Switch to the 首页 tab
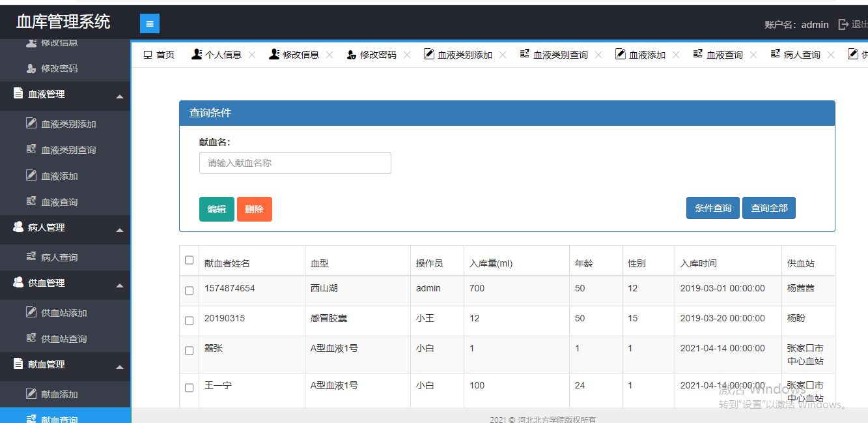The width and height of the screenshot is (868, 423). pos(159,55)
